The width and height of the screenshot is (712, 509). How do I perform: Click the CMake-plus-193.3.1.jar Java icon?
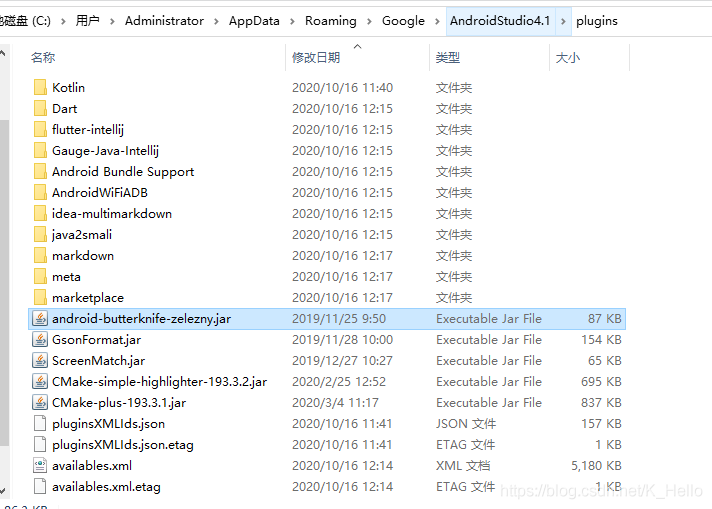point(40,402)
